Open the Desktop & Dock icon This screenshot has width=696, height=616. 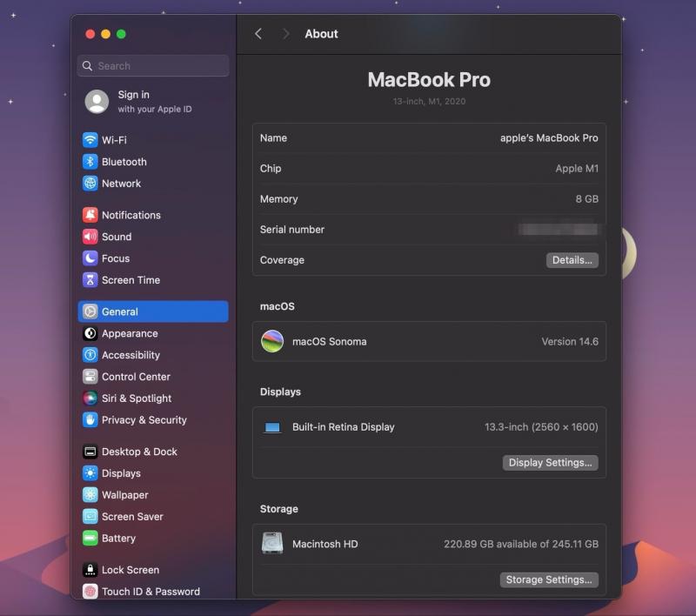coord(90,452)
